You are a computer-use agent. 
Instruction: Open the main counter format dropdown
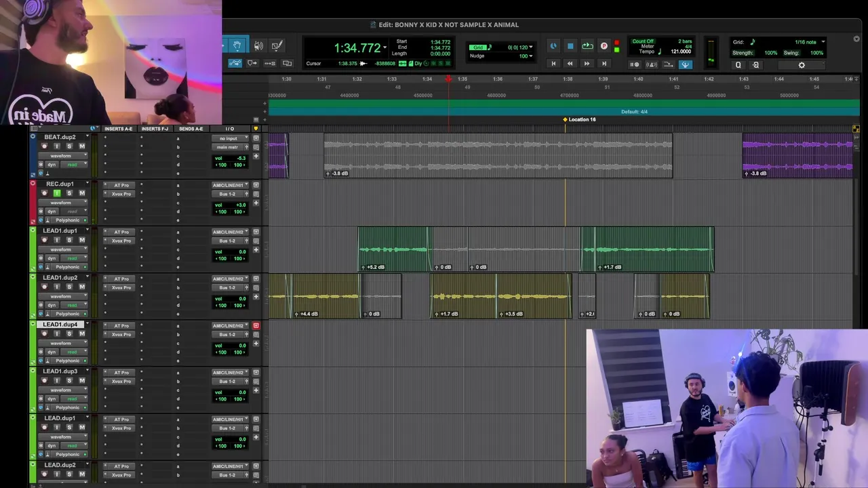pos(384,47)
